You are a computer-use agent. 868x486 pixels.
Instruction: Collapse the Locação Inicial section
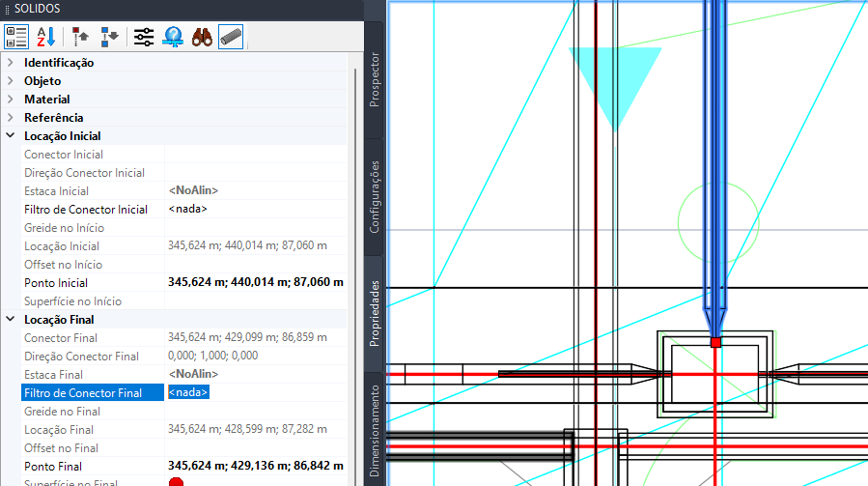point(11,136)
